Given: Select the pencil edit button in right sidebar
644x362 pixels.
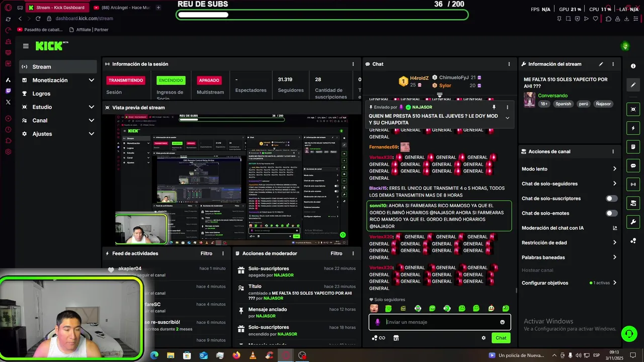Looking at the screenshot, I should (633, 85).
